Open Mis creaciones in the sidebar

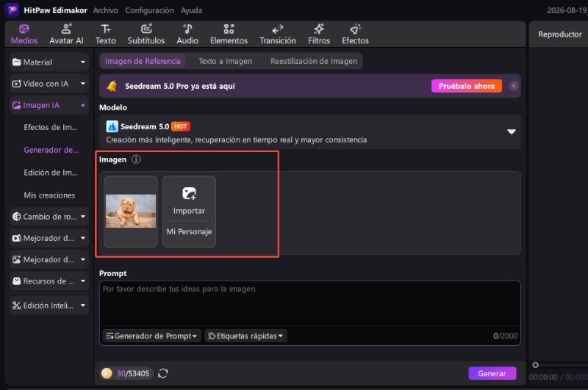pos(49,195)
